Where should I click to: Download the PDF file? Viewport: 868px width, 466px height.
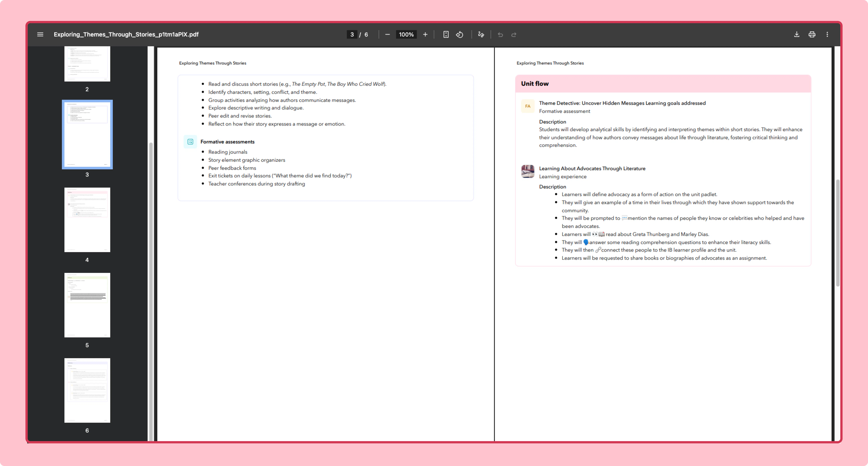pos(797,34)
